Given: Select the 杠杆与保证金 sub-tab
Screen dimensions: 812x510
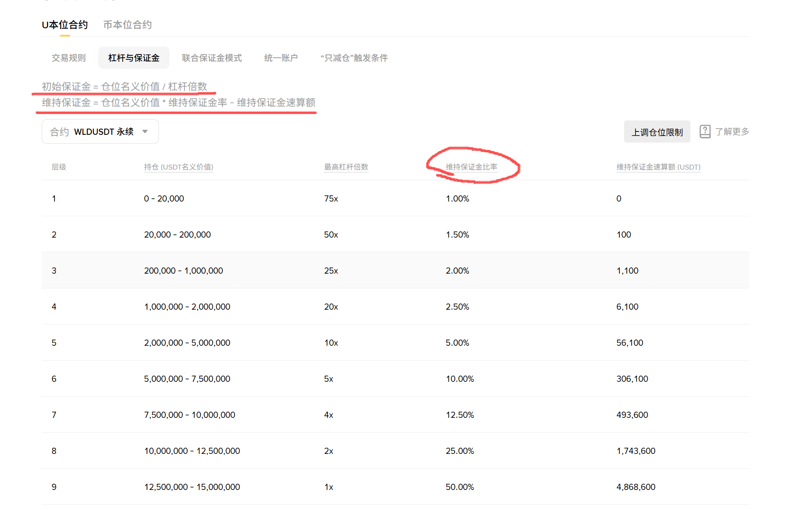Looking at the screenshot, I should tap(133, 58).
